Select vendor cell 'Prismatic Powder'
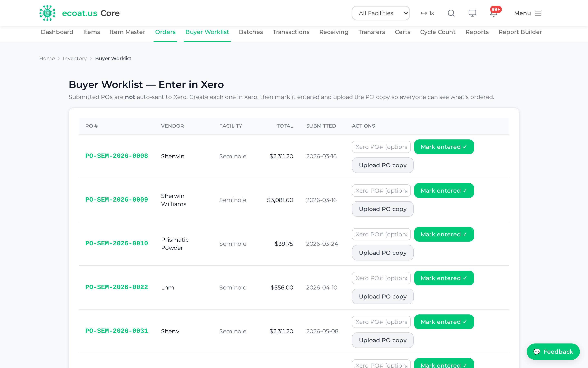This screenshot has width=588, height=368. click(175, 244)
